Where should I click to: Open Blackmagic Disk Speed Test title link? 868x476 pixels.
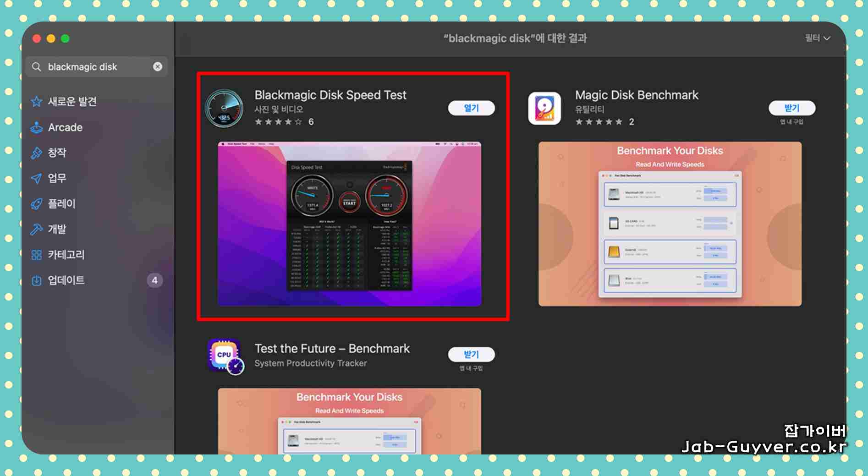[x=330, y=95]
